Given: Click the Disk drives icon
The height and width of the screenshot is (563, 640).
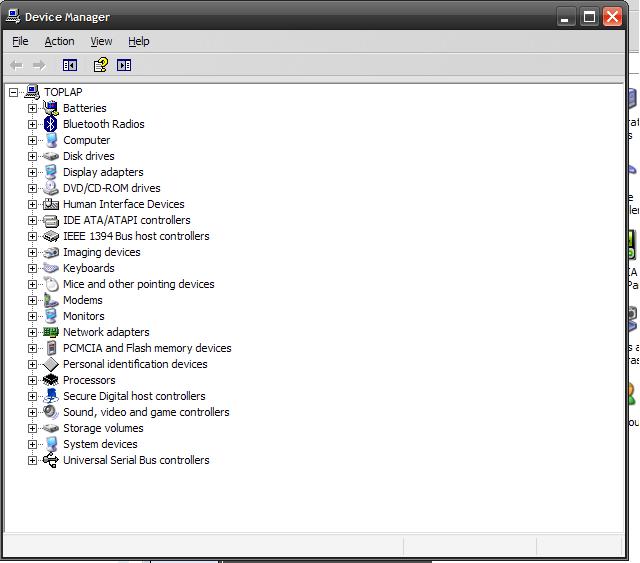Looking at the screenshot, I should click(51, 156).
